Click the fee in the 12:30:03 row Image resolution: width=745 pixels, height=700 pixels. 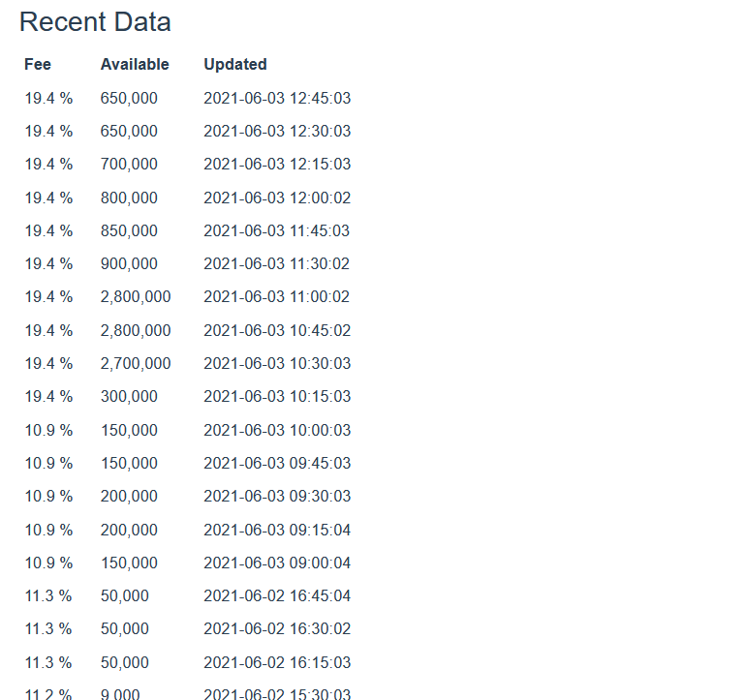[48, 131]
